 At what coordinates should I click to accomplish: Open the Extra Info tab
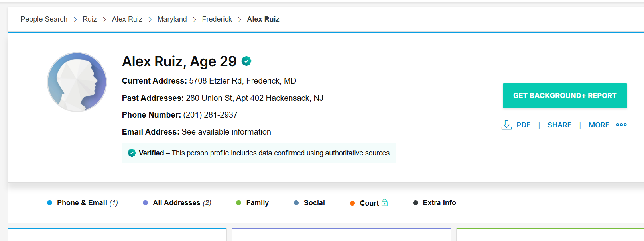pos(439,203)
